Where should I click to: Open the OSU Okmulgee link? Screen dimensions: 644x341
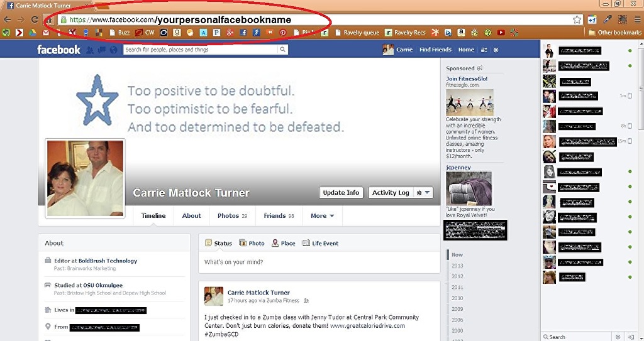(x=103, y=285)
